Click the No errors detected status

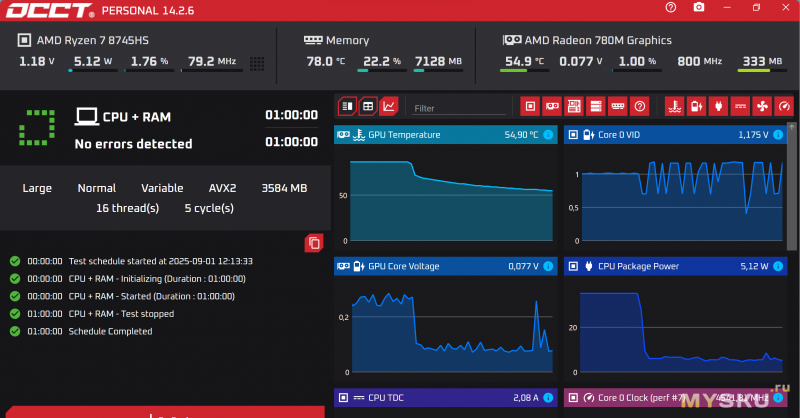tap(134, 144)
